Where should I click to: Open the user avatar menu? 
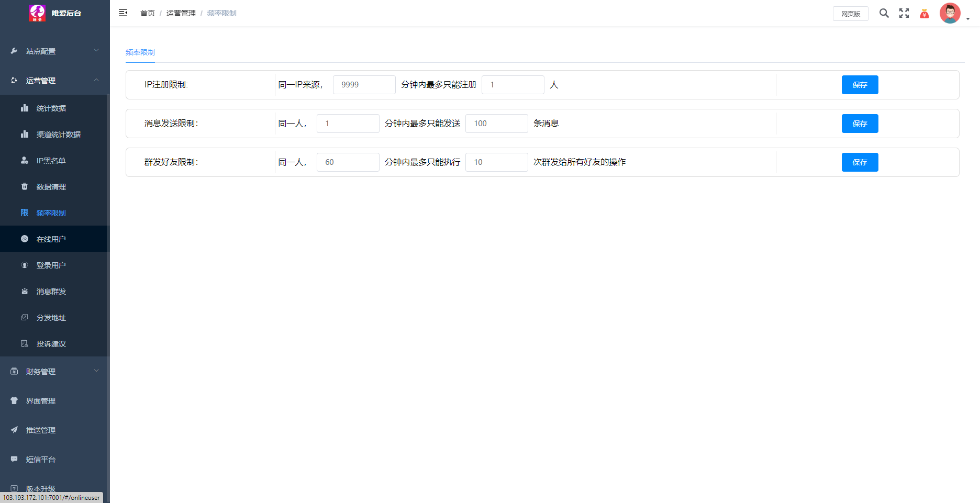point(950,14)
